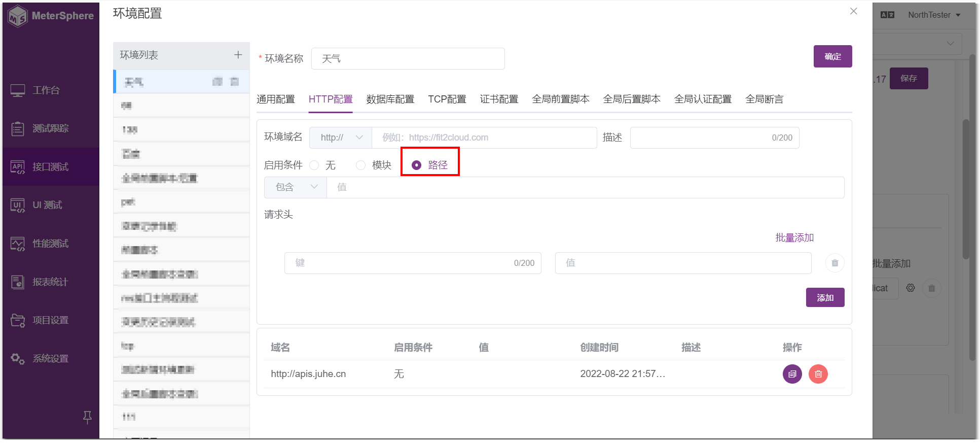Click the gear icon in background page
This screenshot has width=980, height=443.
(911, 288)
